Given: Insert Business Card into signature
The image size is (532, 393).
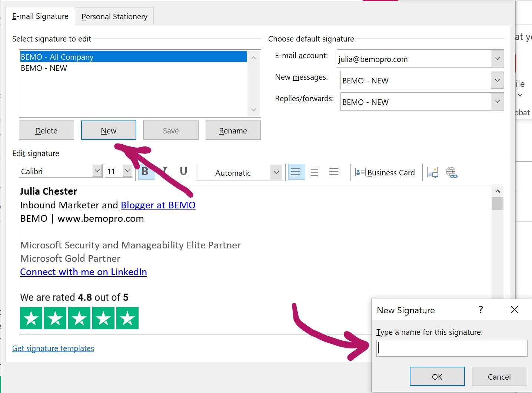Looking at the screenshot, I should (x=385, y=172).
